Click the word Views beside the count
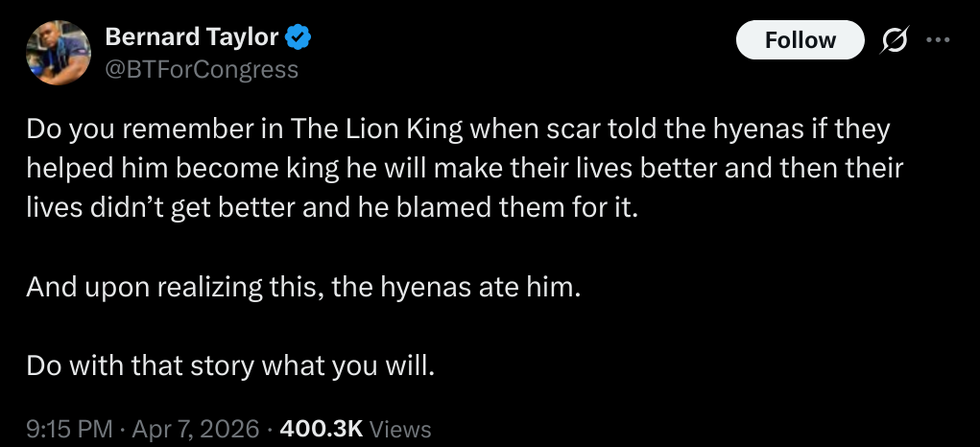 399,429
